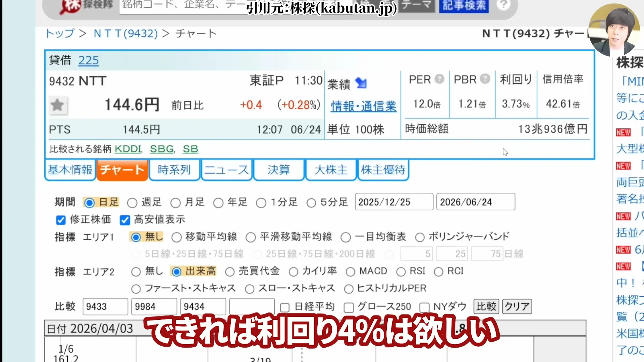644x362 pixels.
Task: Select ボリンジャーバンド indicator radio button
Action: [x=420, y=237]
